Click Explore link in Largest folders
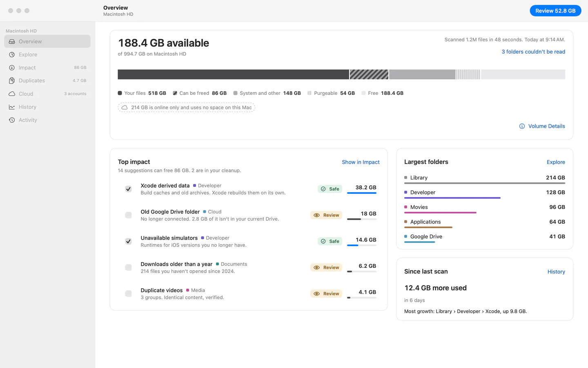588x368 pixels. tap(556, 162)
